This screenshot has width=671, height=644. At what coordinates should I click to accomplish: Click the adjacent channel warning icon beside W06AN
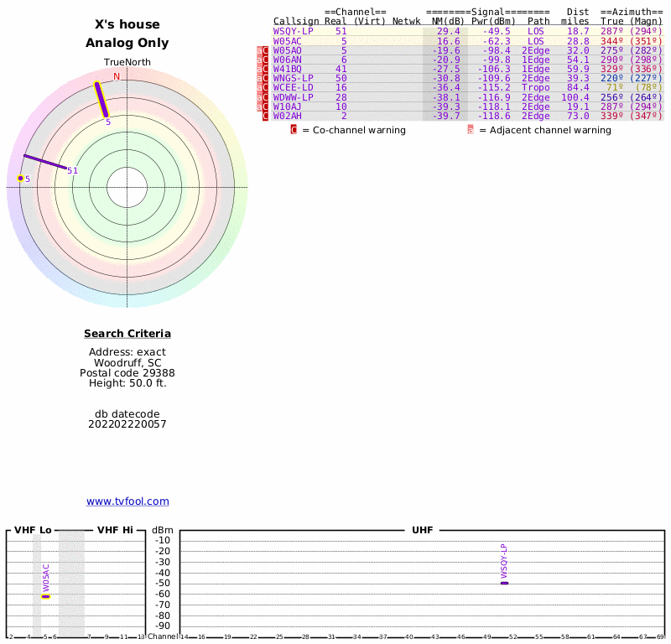pos(259,60)
